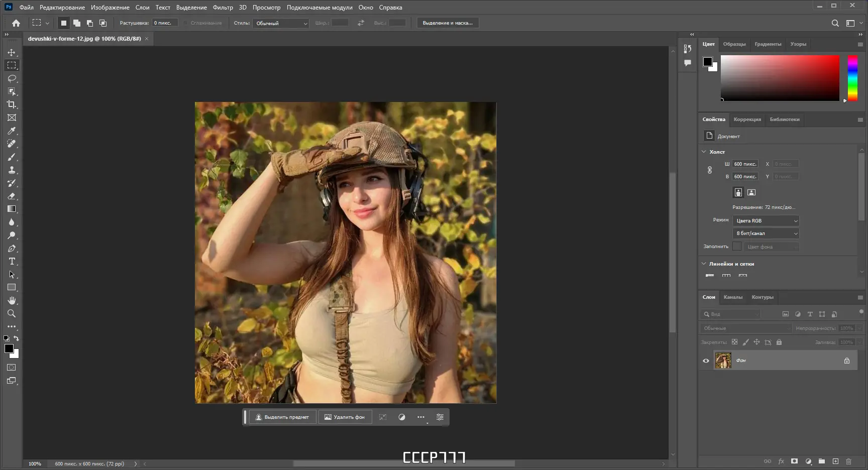Image resolution: width=868 pixels, height=470 pixels.
Task: Select the Move tool
Action: click(12, 52)
